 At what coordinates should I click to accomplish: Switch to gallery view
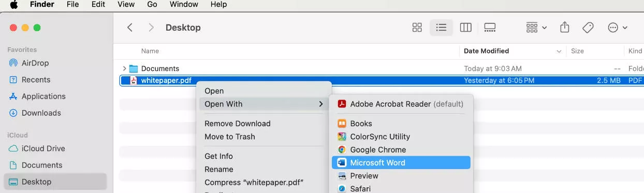click(x=490, y=27)
